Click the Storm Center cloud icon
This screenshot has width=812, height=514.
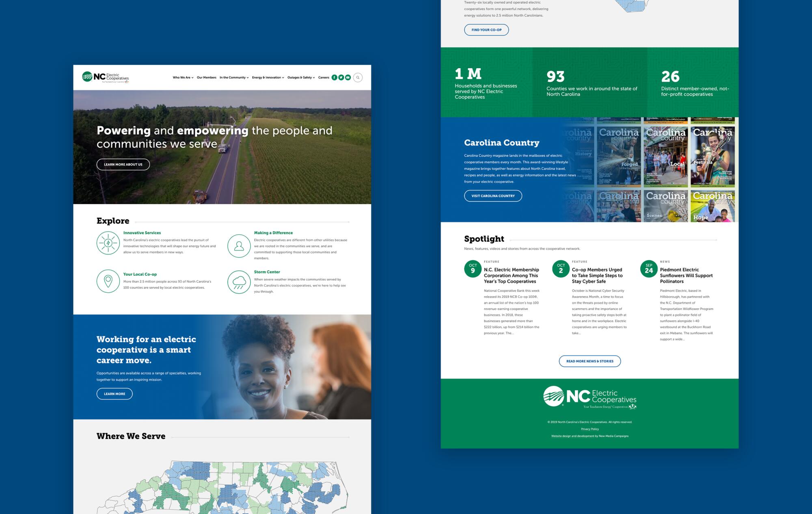click(x=239, y=282)
